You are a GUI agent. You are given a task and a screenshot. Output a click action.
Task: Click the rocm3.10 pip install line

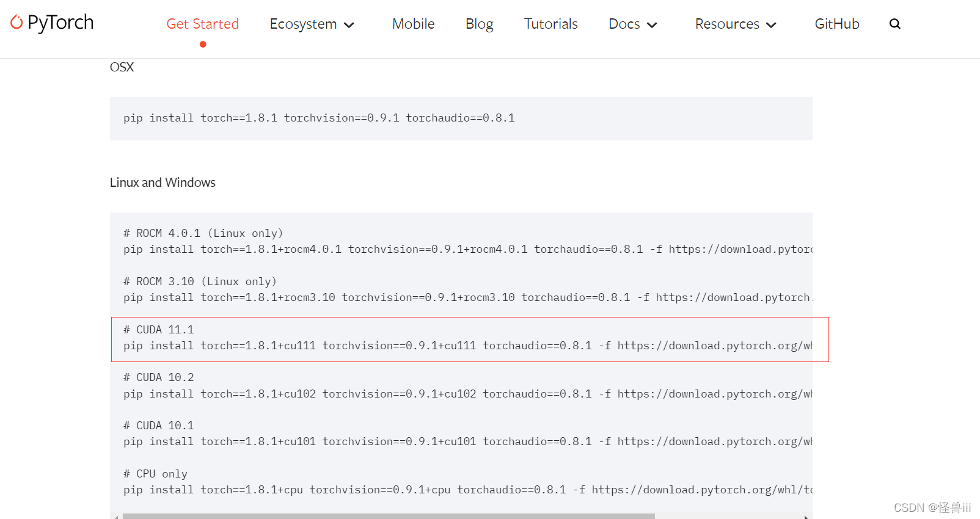468,297
